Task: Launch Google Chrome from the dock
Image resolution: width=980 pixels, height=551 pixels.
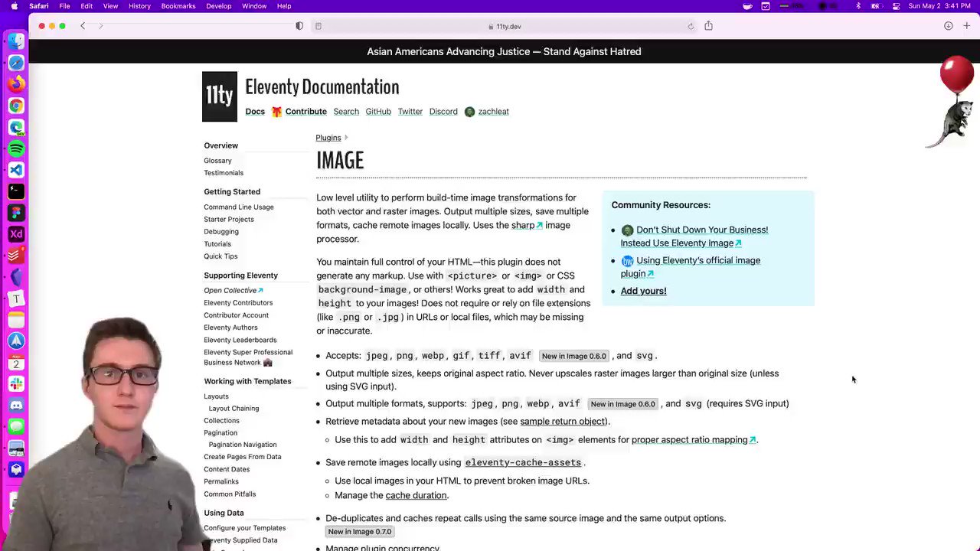Action: [16, 106]
